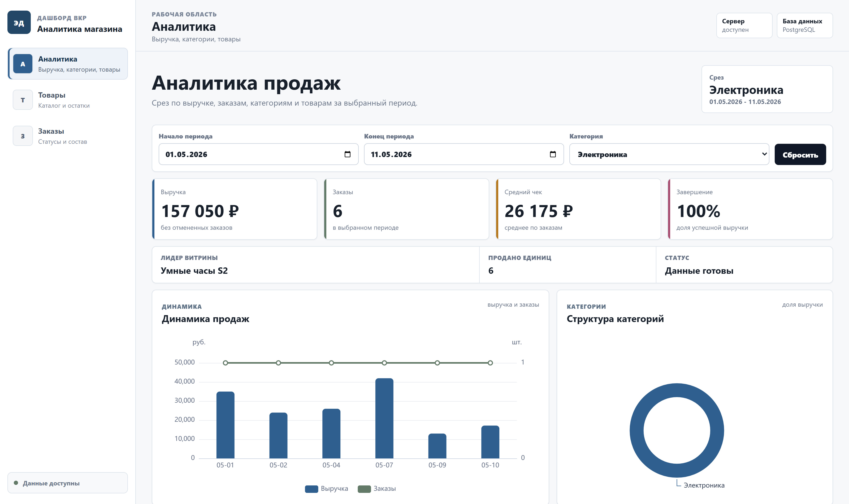Viewport: 849px width, 504px height.
Task: Open the Категория dropdown showing Электроника
Action: [669, 154]
